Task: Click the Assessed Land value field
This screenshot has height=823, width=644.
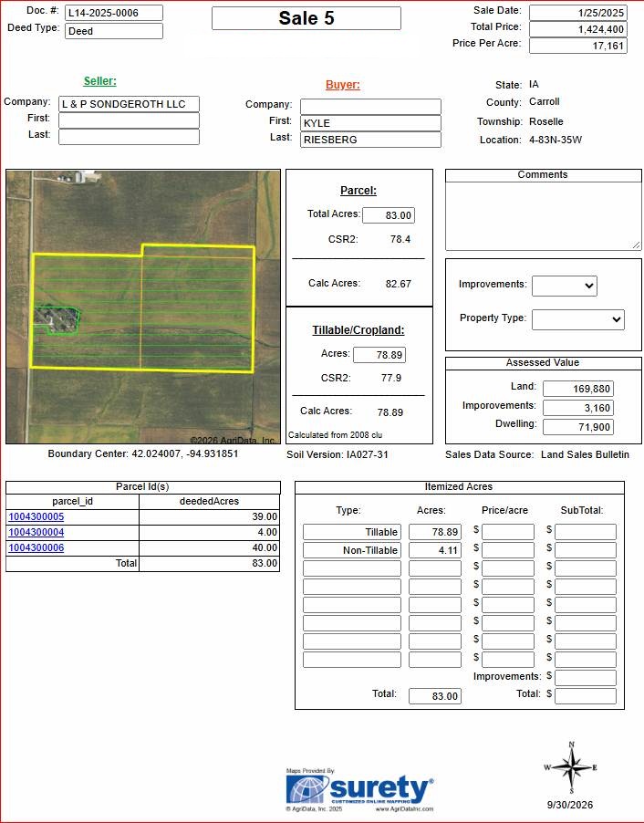Action: (578, 389)
